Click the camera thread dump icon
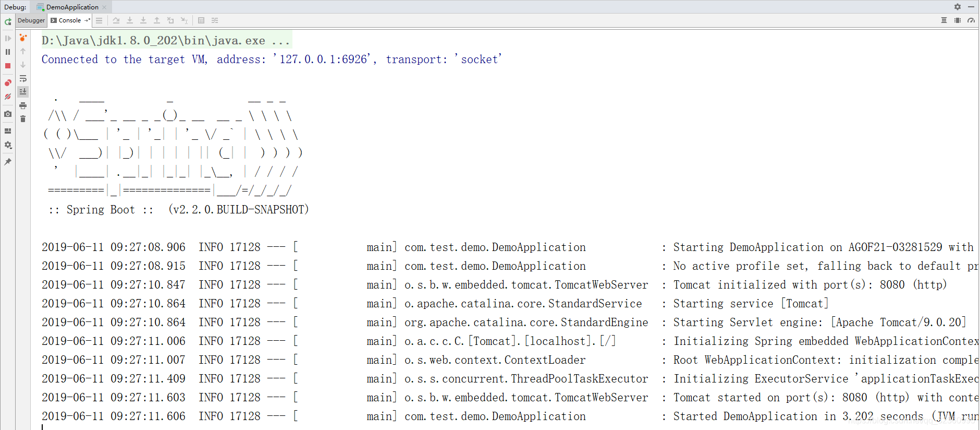 (x=8, y=114)
